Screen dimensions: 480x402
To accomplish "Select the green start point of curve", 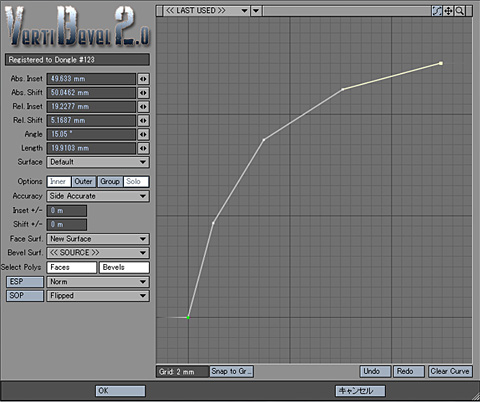I will click(188, 318).
